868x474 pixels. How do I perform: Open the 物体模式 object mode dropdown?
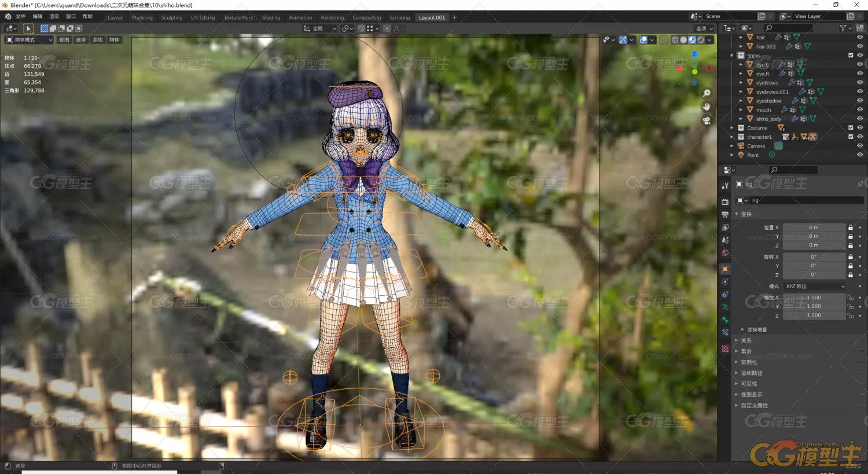(x=29, y=40)
